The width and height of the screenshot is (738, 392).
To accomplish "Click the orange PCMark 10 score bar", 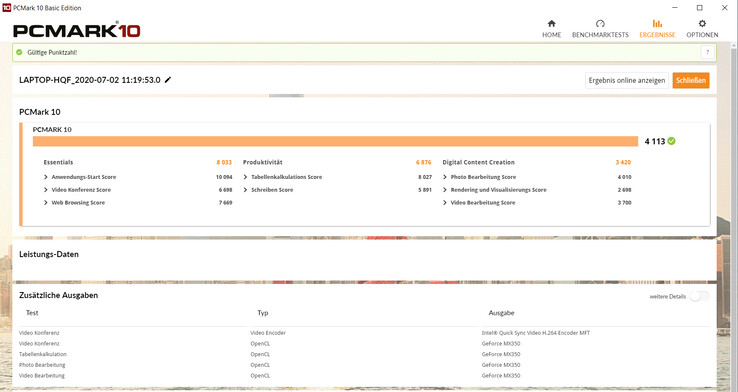I will click(335, 141).
